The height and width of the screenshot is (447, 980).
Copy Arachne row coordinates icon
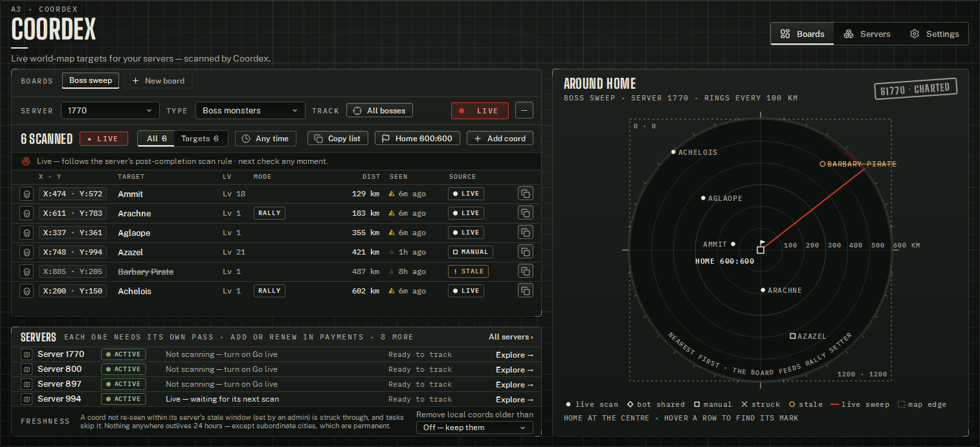click(x=526, y=213)
